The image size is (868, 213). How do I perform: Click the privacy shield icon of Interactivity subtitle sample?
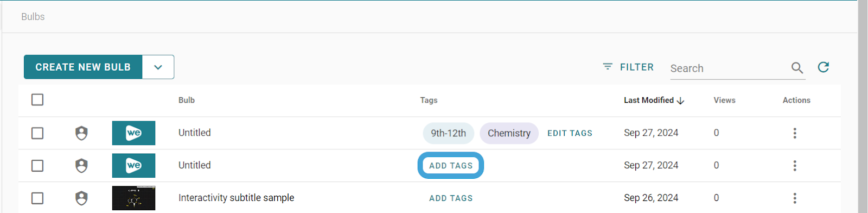click(81, 198)
